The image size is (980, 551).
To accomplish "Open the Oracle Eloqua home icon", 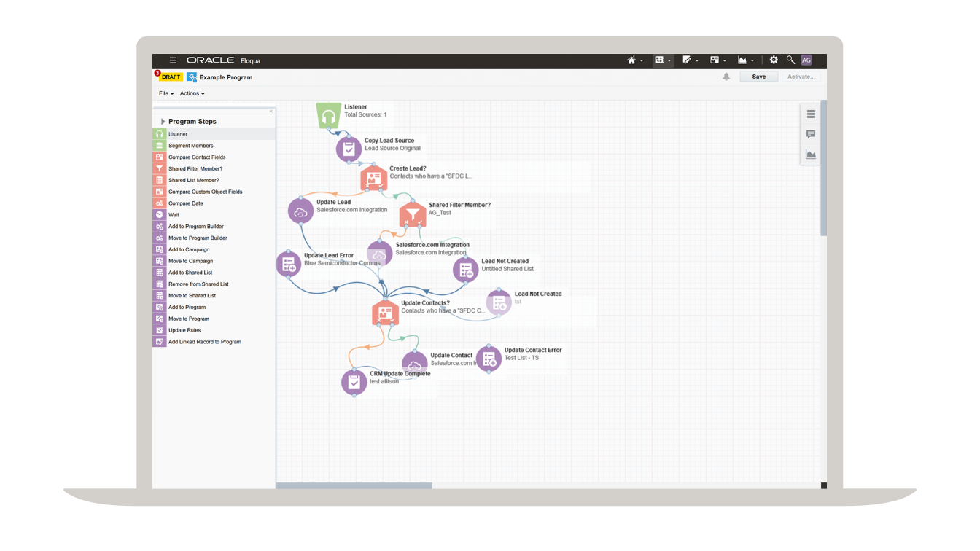I will [x=631, y=60].
